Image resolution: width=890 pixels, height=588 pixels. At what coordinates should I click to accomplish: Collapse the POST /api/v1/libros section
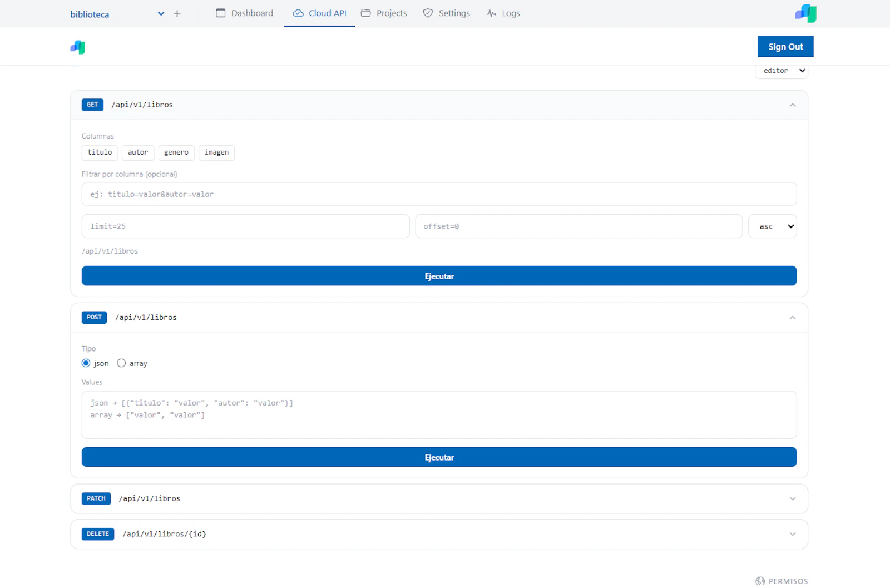[x=793, y=318]
